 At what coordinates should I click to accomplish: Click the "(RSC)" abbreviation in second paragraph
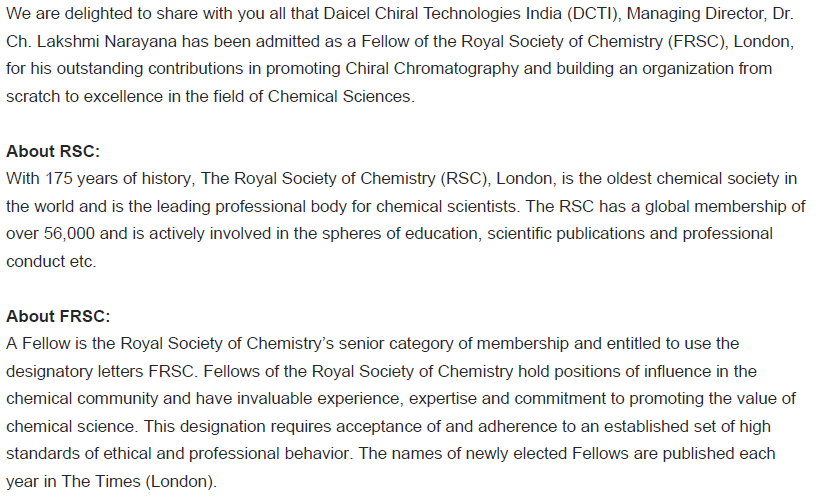click(464, 179)
